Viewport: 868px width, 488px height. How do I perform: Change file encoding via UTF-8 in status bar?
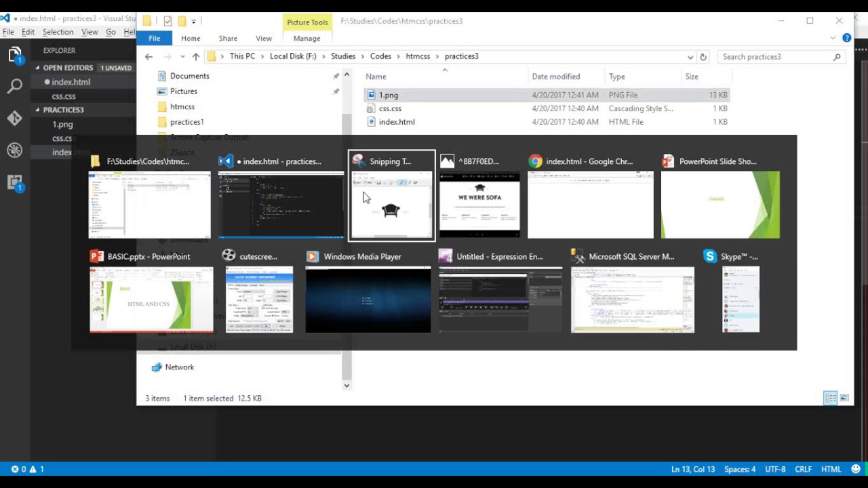point(775,469)
